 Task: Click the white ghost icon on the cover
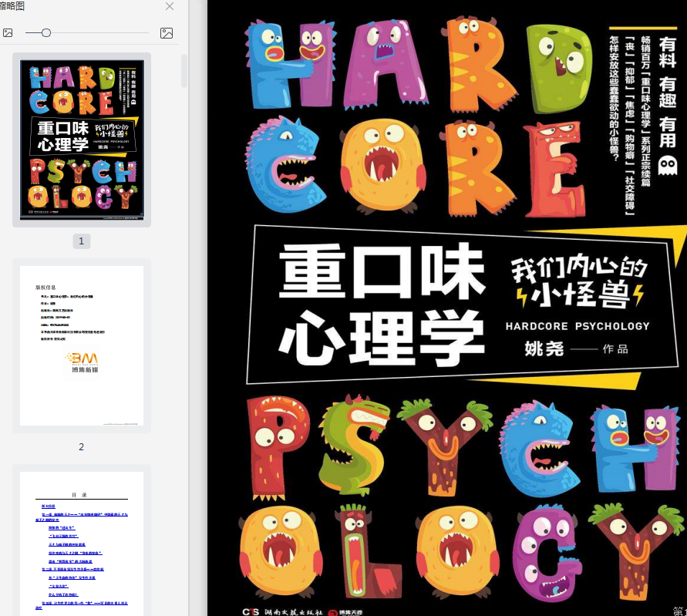[x=668, y=165]
